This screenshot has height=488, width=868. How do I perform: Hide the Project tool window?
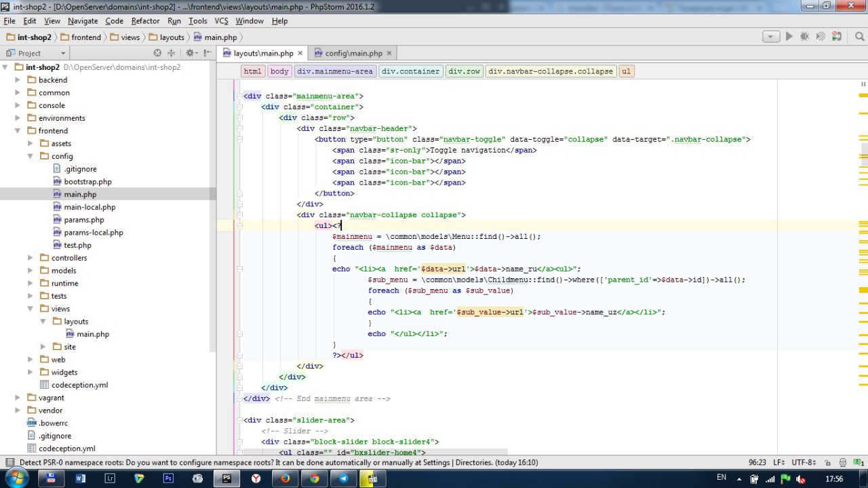[x=207, y=53]
